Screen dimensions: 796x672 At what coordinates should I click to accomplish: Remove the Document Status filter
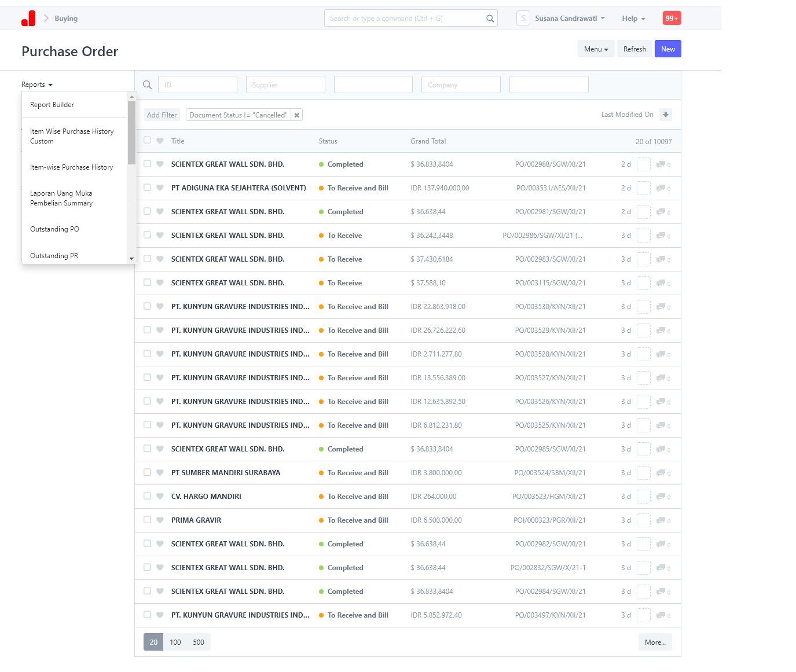[296, 115]
